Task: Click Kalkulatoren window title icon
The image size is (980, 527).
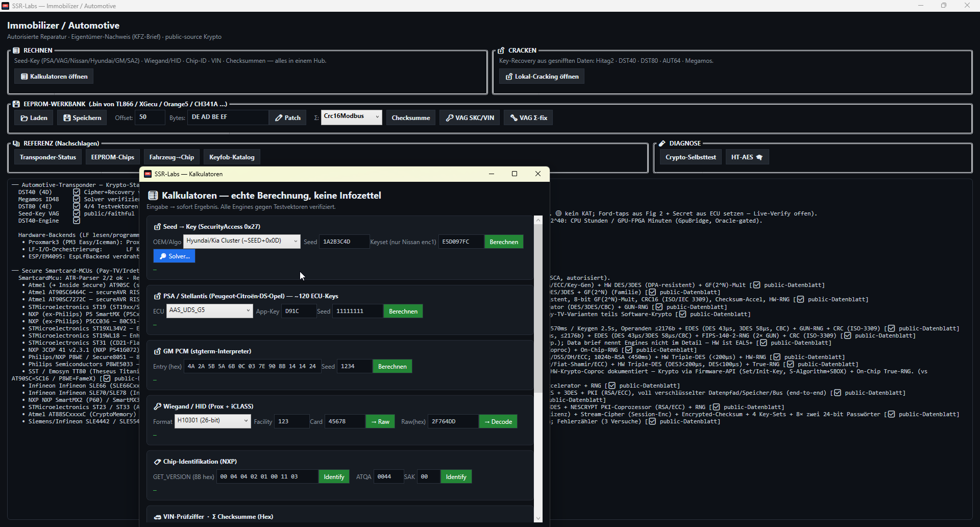Action: point(148,174)
